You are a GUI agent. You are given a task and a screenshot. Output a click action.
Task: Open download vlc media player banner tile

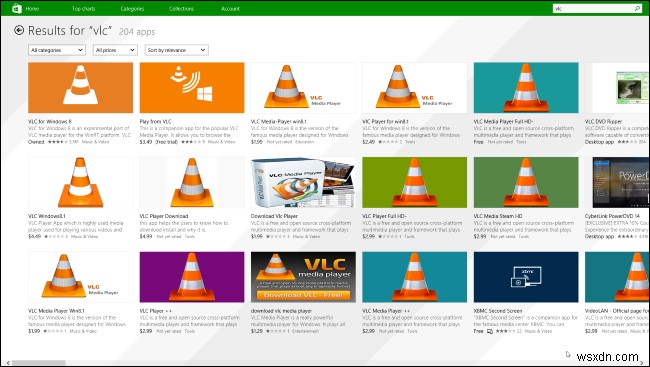(x=303, y=277)
